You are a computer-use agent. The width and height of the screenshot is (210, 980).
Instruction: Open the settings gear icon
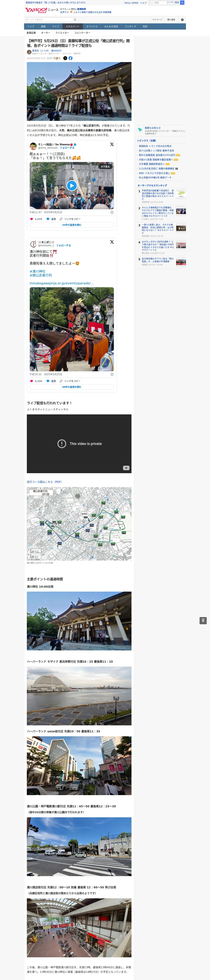pyautogui.click(x=182, y=20)
